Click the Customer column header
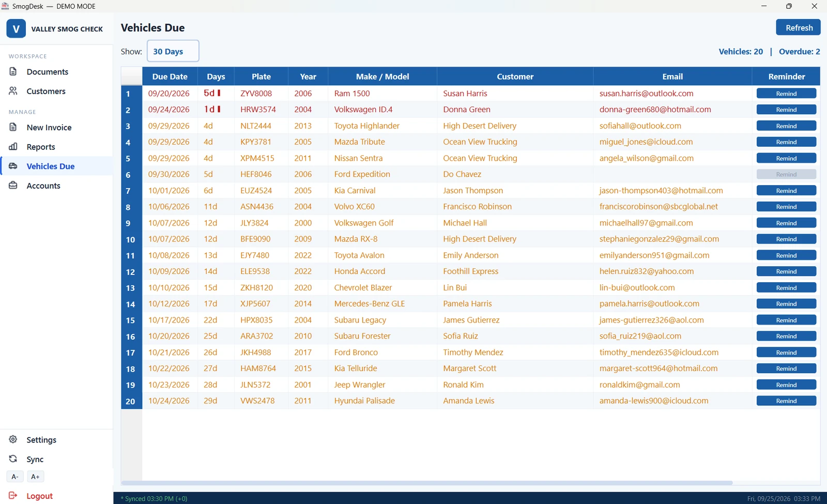 [x=515, y=77]
